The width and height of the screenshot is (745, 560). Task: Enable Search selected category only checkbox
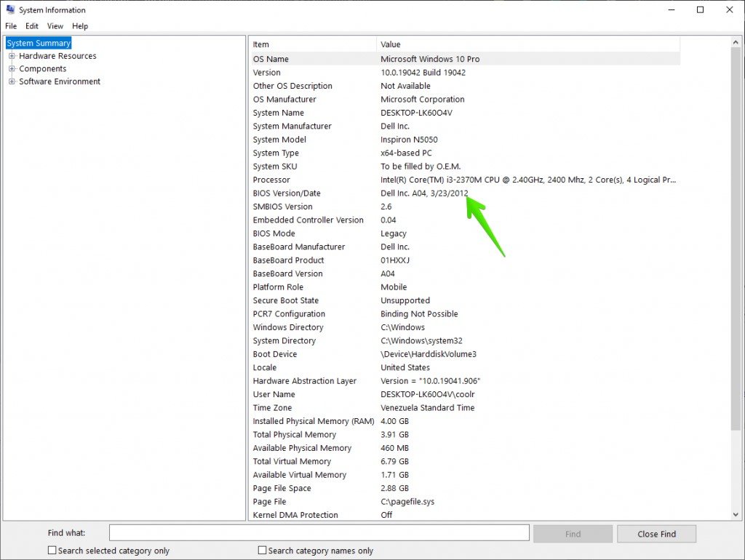52,550
